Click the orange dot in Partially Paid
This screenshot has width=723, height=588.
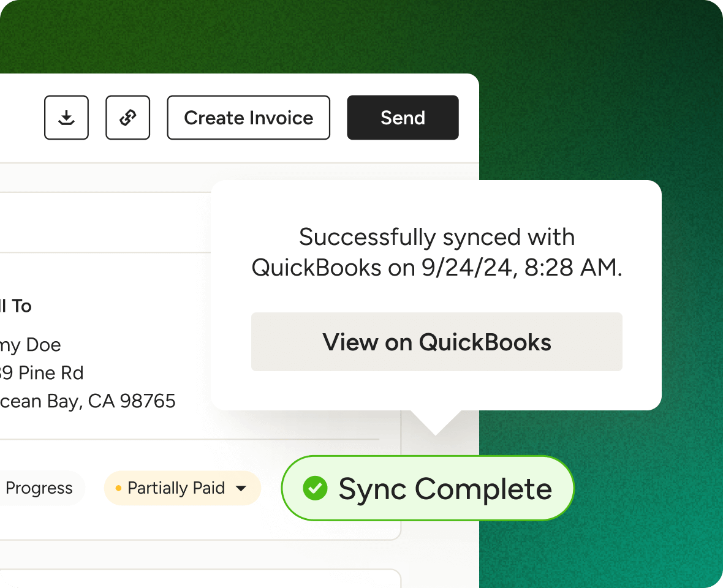coord(119,489)
